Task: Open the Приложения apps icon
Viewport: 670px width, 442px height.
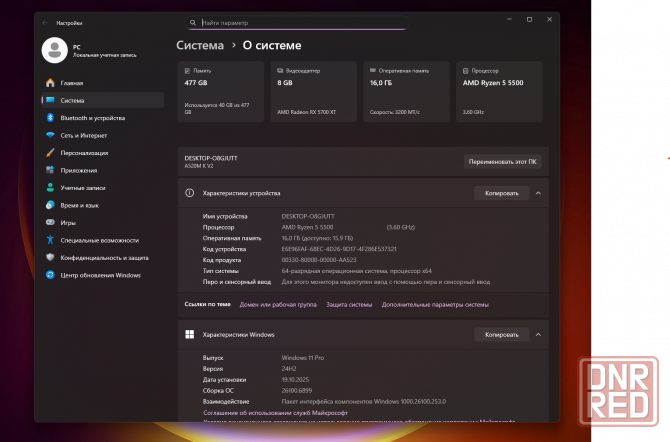Action: click(49, 170)
